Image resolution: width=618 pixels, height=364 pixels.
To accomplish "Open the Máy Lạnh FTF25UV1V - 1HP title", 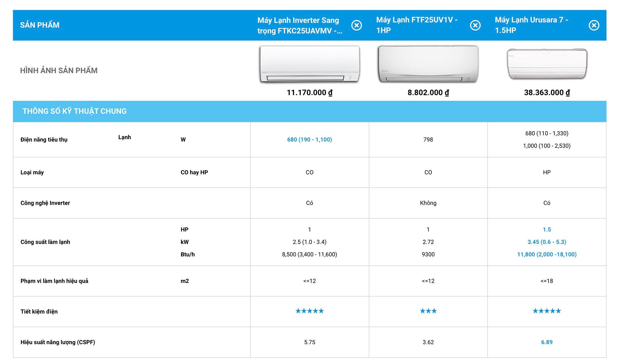I will [417, 25].
